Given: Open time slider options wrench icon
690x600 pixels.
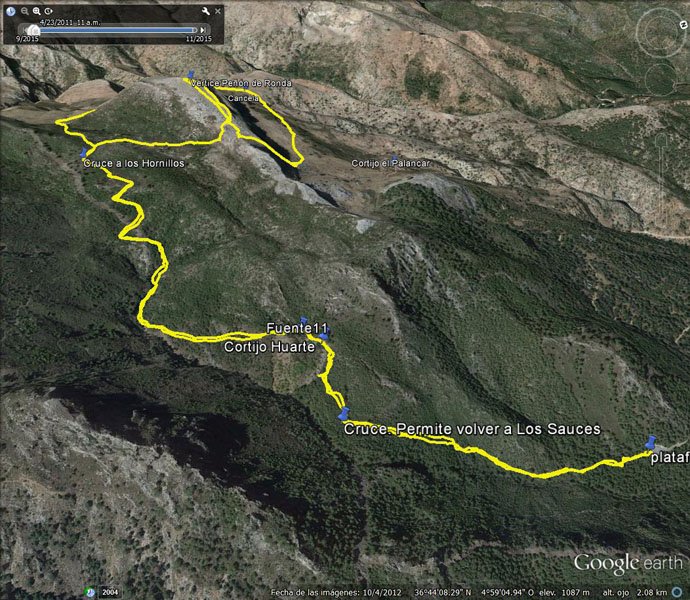Looking at the screenshot, I should pos(206,11).
